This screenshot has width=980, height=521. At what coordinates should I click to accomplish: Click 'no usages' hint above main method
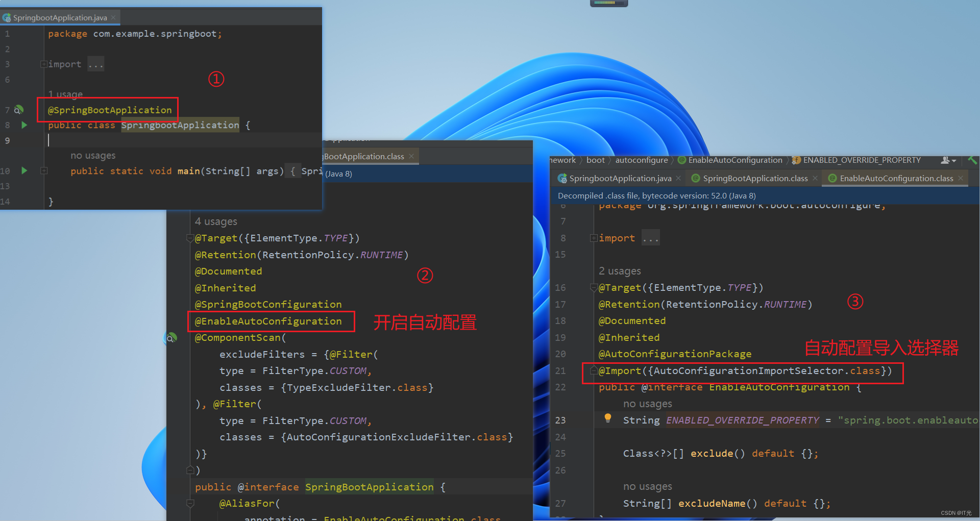pyautogui.click(x=93, y=156)
